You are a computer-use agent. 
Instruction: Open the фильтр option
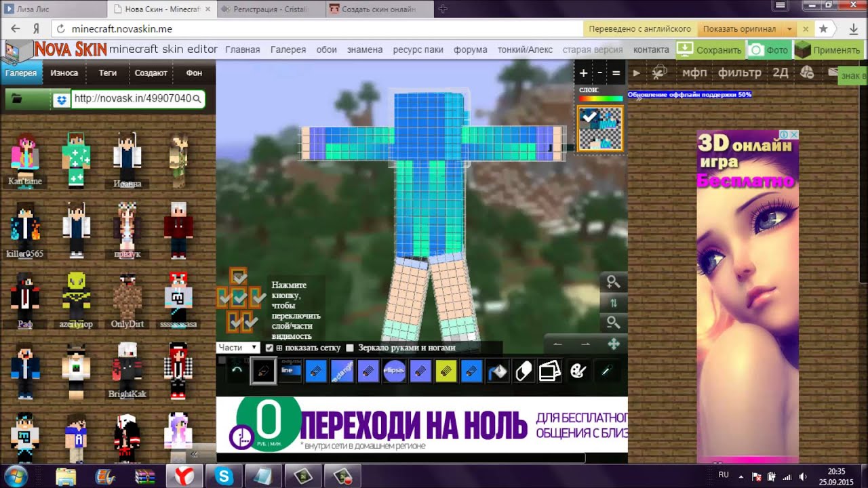pyautogui.click(x=740, y=73)
